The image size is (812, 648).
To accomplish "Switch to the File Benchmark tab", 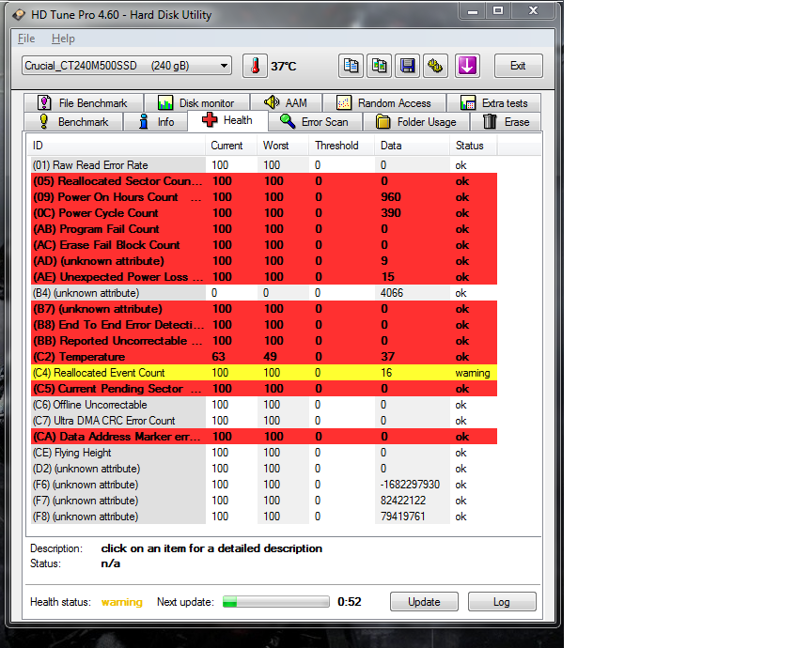I will coord(83,103).
